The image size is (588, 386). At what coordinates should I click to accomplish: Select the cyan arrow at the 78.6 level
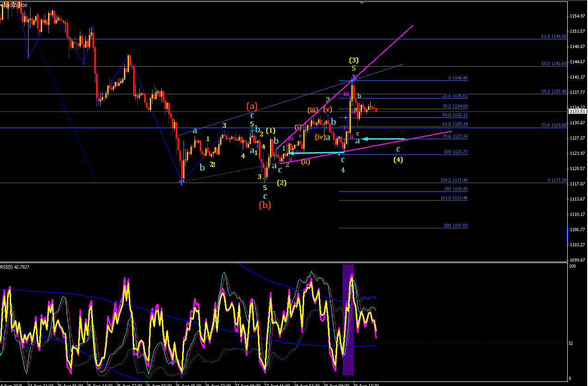tap(384, 139)
